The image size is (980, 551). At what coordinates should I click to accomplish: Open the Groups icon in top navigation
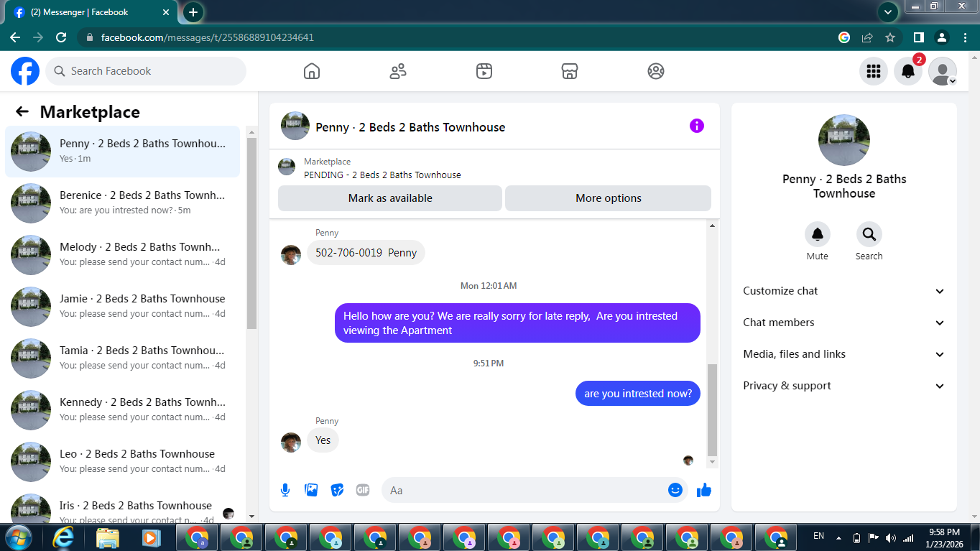(656, 71)
